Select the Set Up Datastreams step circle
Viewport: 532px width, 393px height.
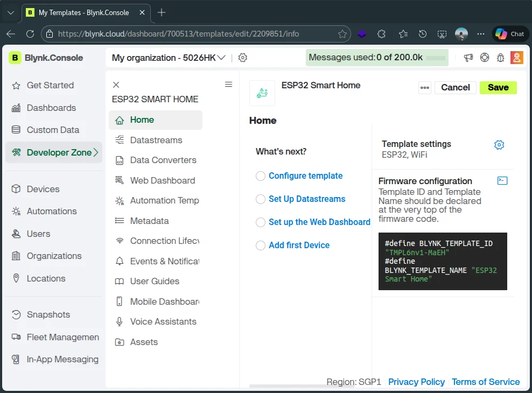point(261,199)
